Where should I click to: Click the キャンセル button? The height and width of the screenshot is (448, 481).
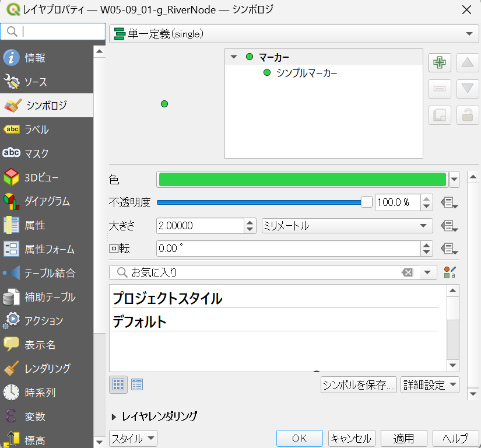(x=352, y=439)
